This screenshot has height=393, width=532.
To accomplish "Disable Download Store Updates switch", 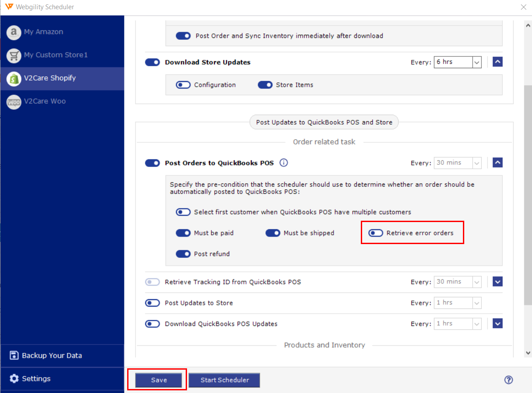I will click(152, 62).
